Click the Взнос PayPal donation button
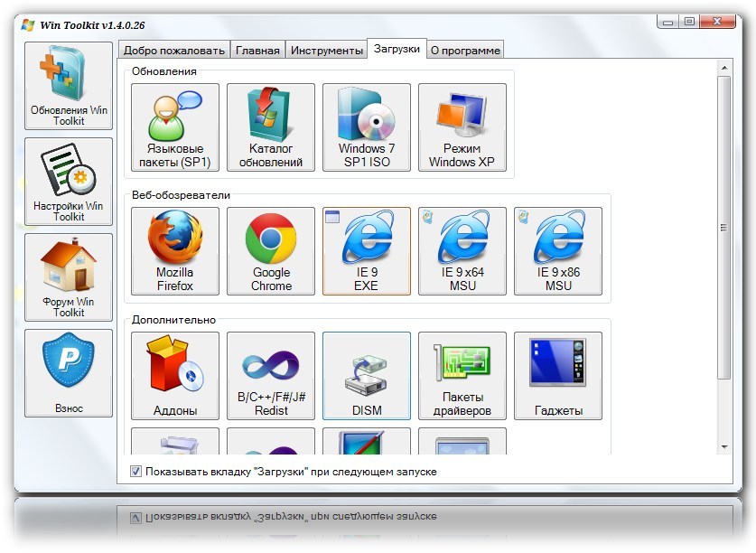This screenshot has height=553, width=756. pos(69,373)
